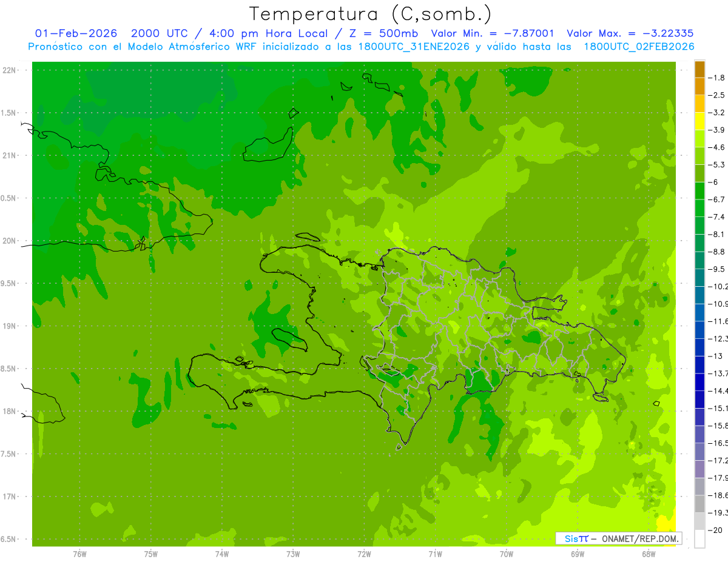Click the '-3.9' colorbar value

point(716,130)
